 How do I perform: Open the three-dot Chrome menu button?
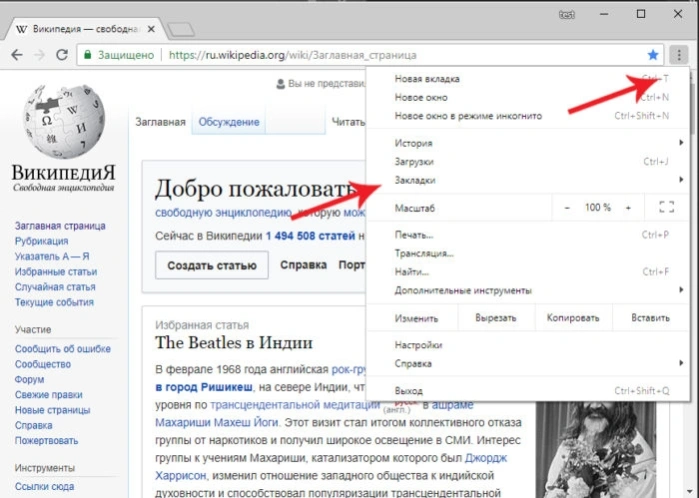679,55
